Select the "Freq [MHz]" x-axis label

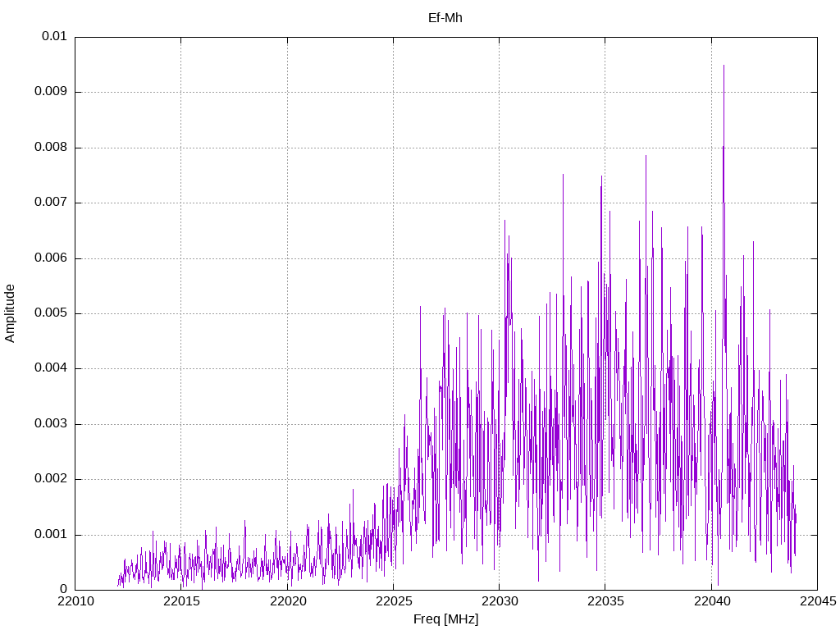pyautogui.click(x=445, y=619)
